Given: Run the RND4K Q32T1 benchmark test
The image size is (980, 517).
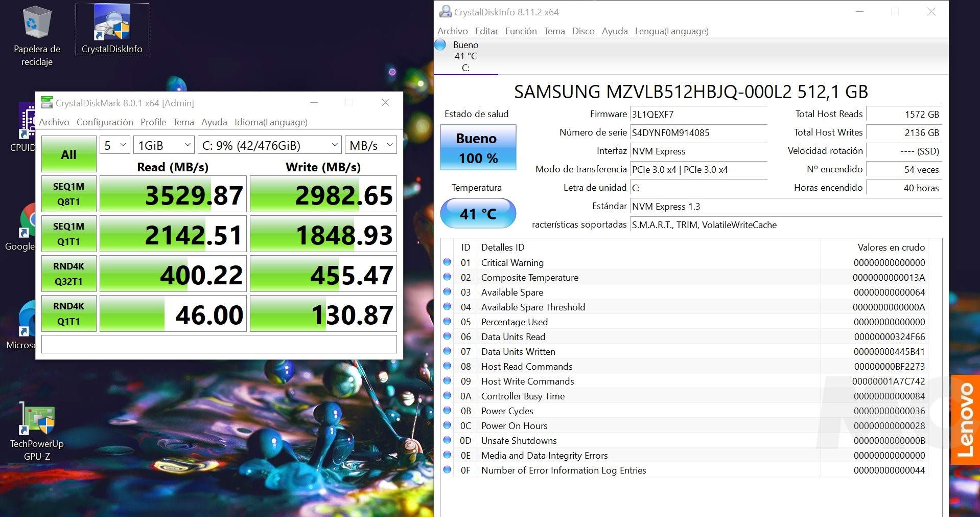Looking at the screenshot, I should [x=69, y=274].
